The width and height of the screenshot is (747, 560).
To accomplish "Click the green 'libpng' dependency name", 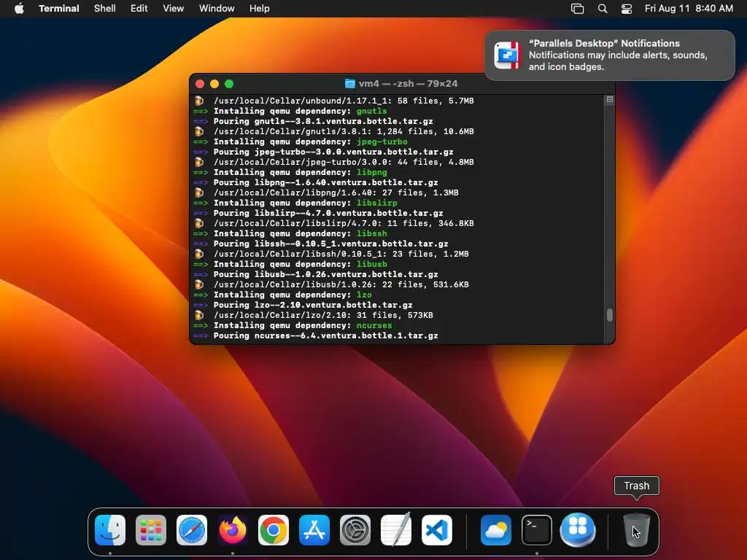I will 371,172.
